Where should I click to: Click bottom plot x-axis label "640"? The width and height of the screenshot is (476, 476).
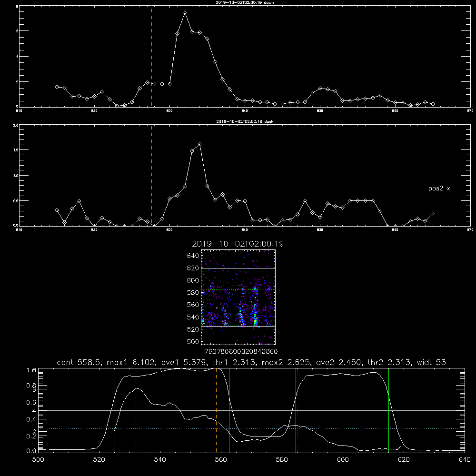[465, 460]
